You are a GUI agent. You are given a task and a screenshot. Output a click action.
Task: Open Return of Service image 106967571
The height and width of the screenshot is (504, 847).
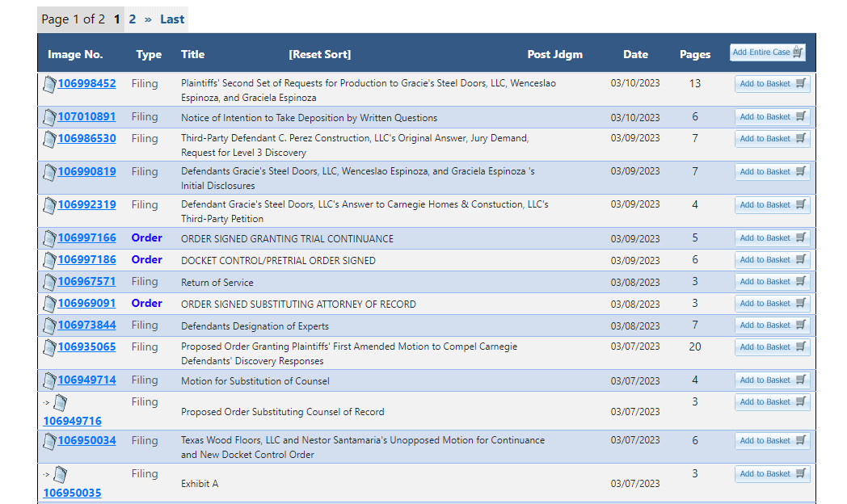tap(87, 281)
